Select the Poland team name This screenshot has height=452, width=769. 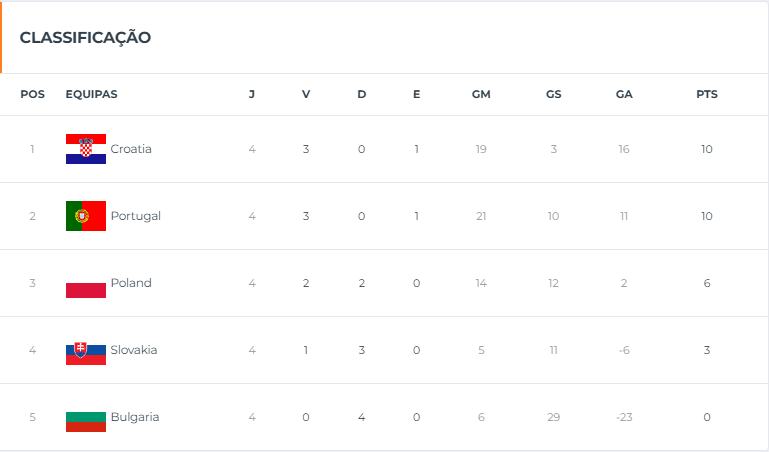click(131, 283)
